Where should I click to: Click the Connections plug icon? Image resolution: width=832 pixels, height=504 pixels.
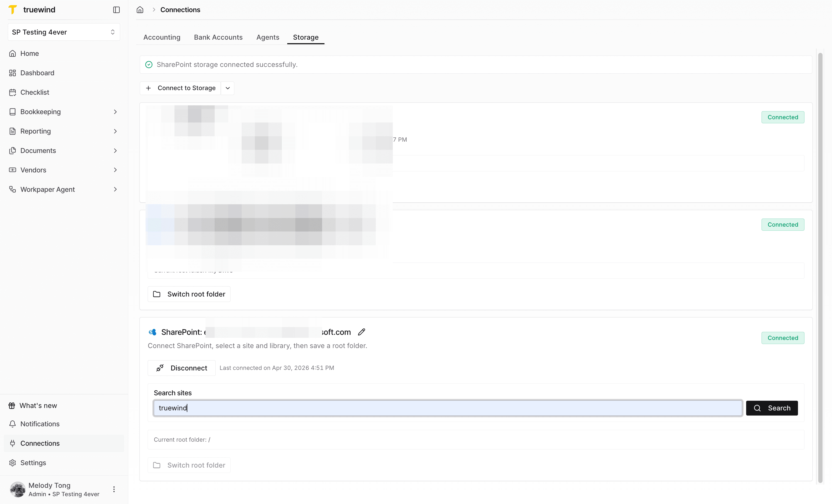[x=12, y=443]
